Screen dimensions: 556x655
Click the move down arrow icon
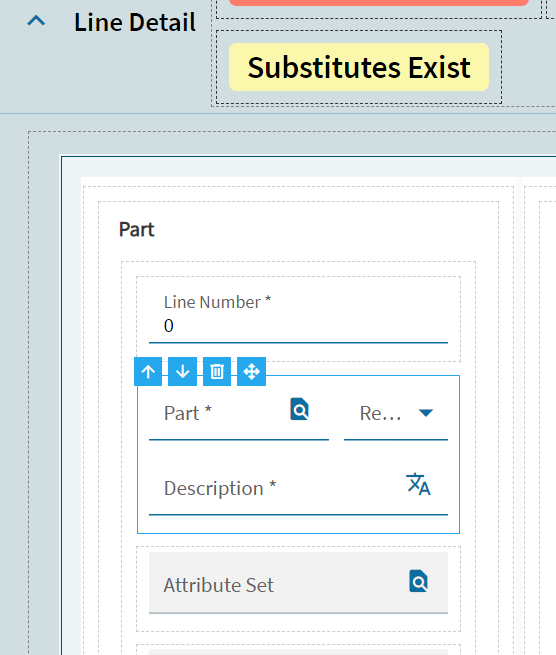tap(183, 371)
